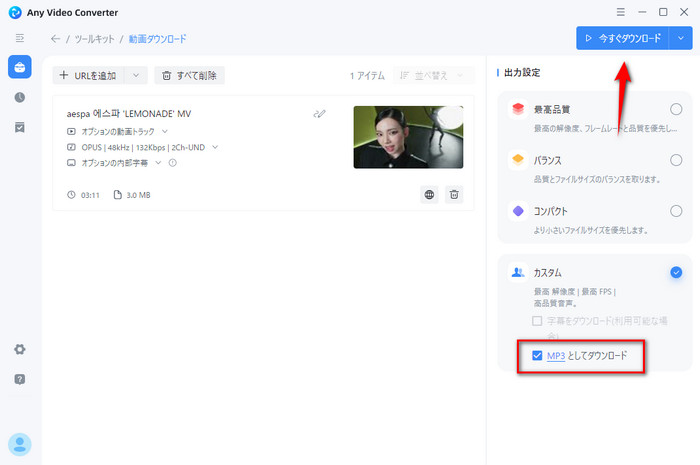Click the カスタム people icon

(518, 272)
